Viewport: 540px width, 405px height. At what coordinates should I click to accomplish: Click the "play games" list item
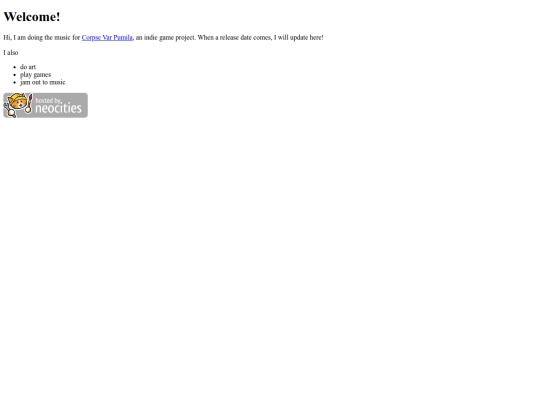35,75
